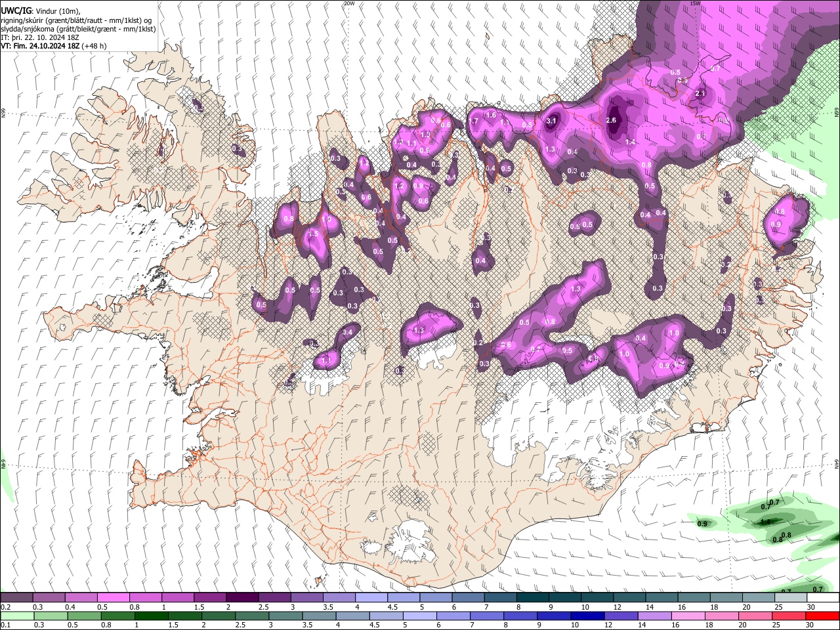Pick the bright red swatch after the 30 label

823,616
